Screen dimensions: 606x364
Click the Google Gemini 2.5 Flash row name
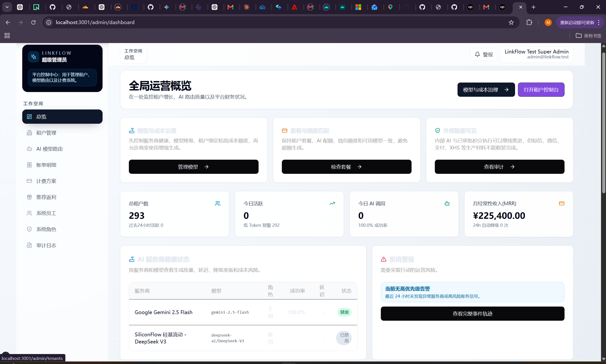[x=164, y=312]
